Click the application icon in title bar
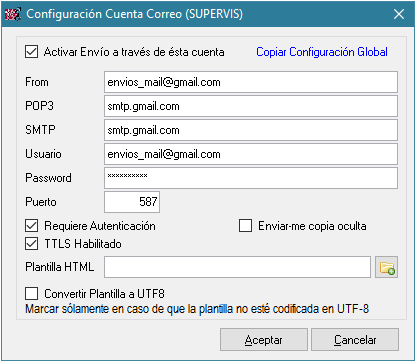 (13, 14)
